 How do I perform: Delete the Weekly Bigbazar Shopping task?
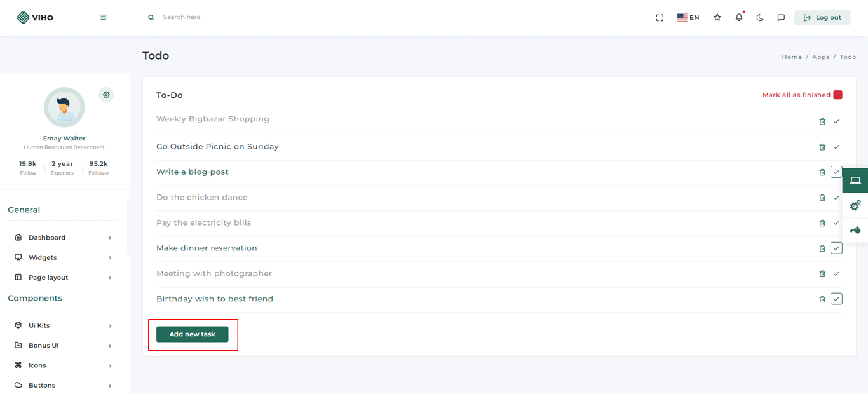pyautogui.click(x=822, y=121)
